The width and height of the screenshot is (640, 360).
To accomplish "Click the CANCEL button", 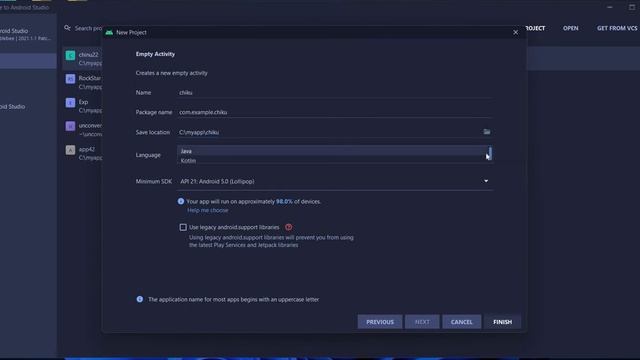I will [462, 322].
